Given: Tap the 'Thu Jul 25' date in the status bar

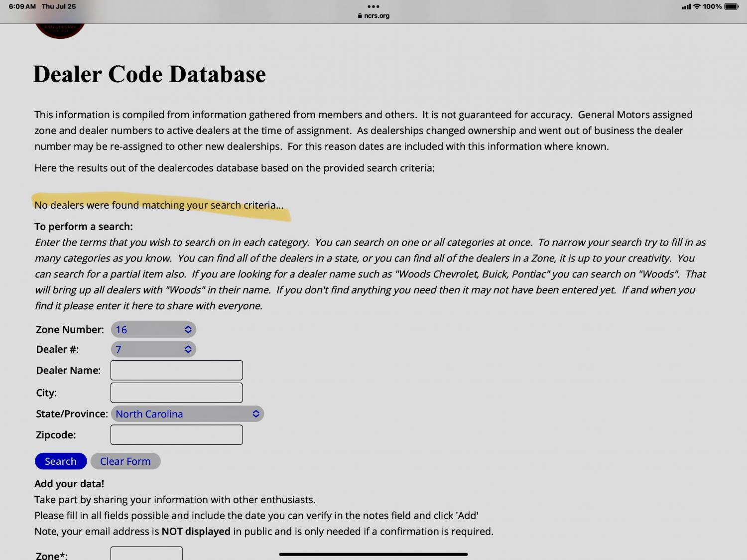Looking at the screenshot, I should click(x=59, y=6).
